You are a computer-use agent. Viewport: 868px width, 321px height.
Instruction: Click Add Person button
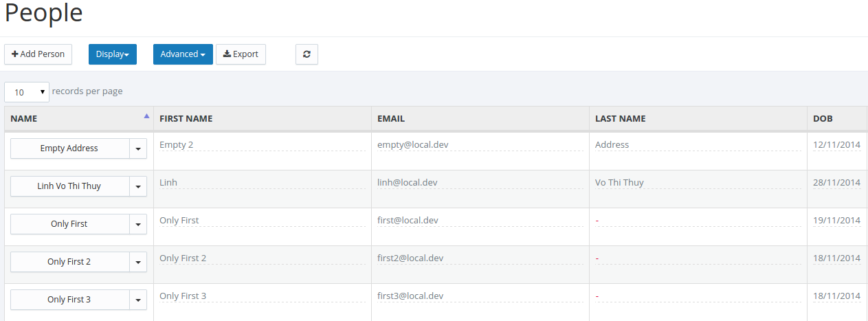pyautogui.click(x=38, y=54)
